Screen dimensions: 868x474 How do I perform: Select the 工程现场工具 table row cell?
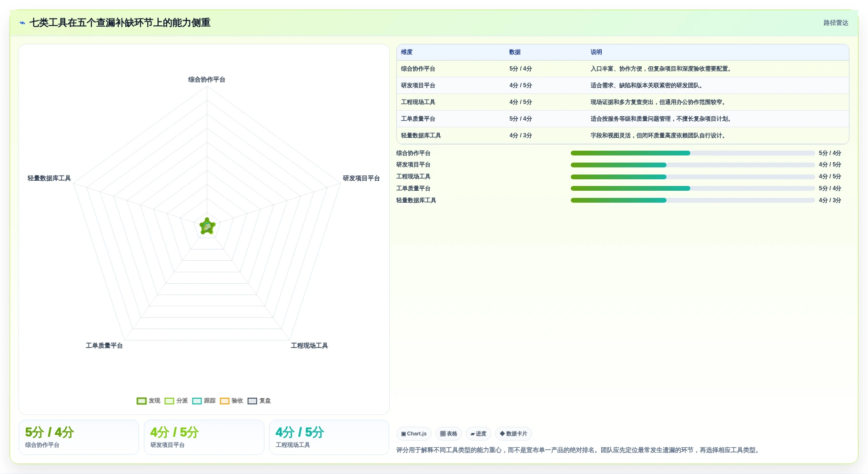[451, 103]
